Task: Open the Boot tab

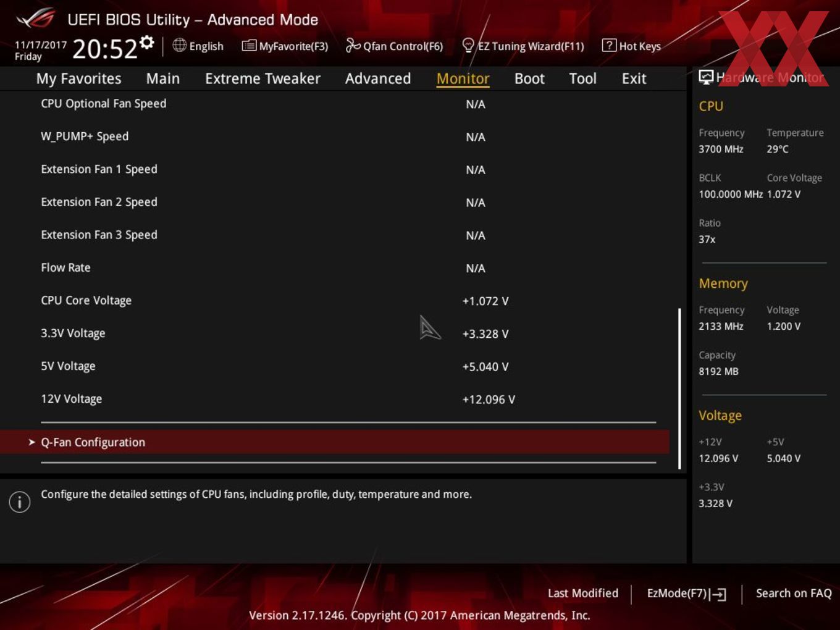Action: click(x=529, y=78)
